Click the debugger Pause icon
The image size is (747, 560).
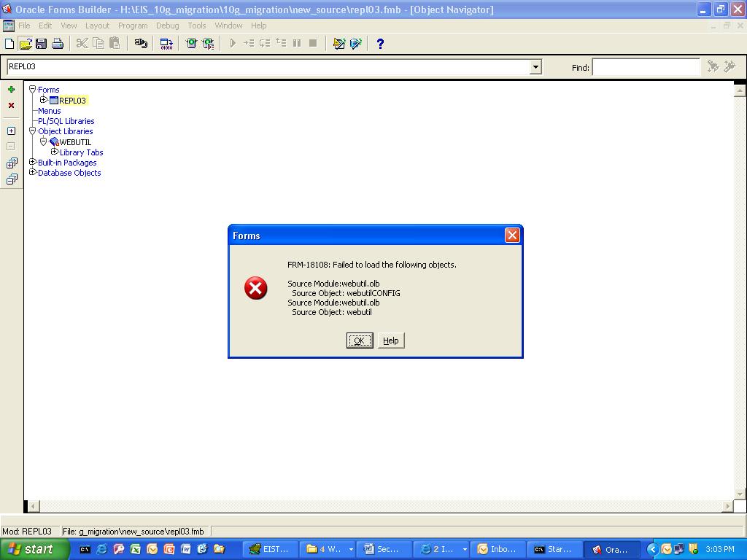tap(298, 44)
